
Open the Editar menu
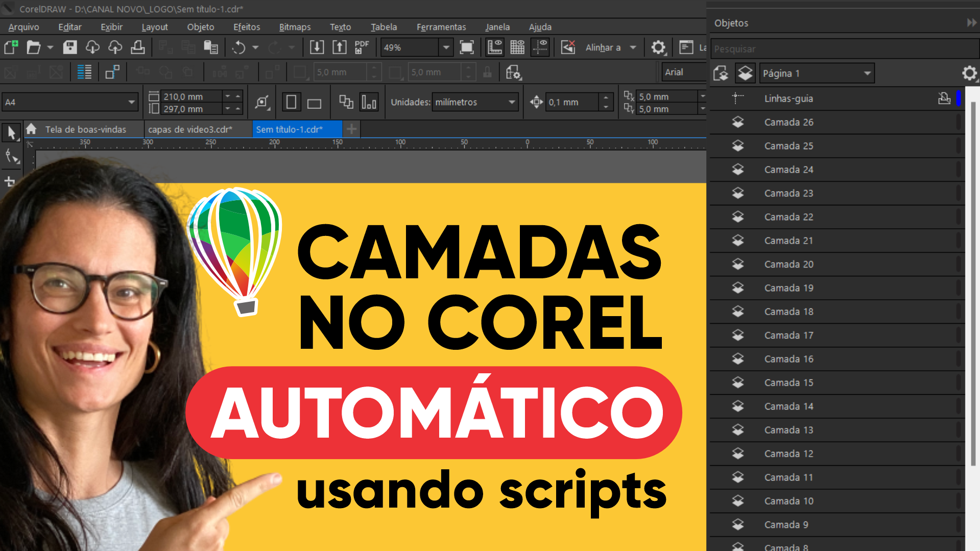click(70, 27)
